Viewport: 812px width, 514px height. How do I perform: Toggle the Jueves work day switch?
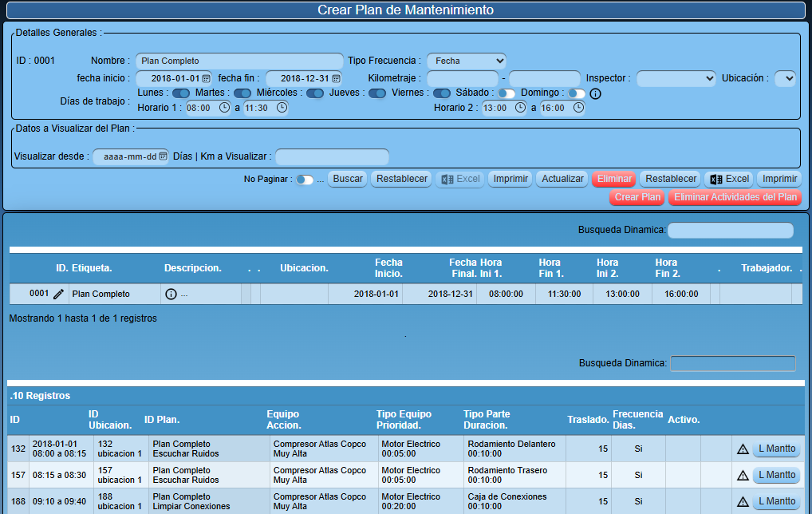377,93
